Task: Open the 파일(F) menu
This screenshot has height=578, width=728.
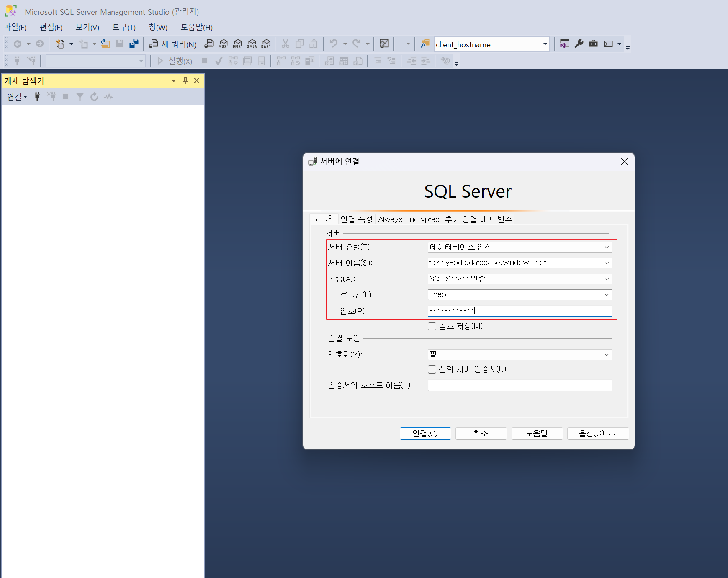Action: [x=15, y=27]
